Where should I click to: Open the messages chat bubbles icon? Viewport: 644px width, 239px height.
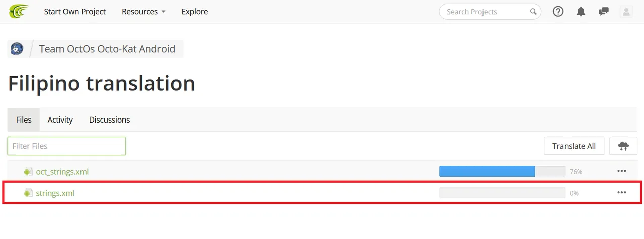coord(603,11)
